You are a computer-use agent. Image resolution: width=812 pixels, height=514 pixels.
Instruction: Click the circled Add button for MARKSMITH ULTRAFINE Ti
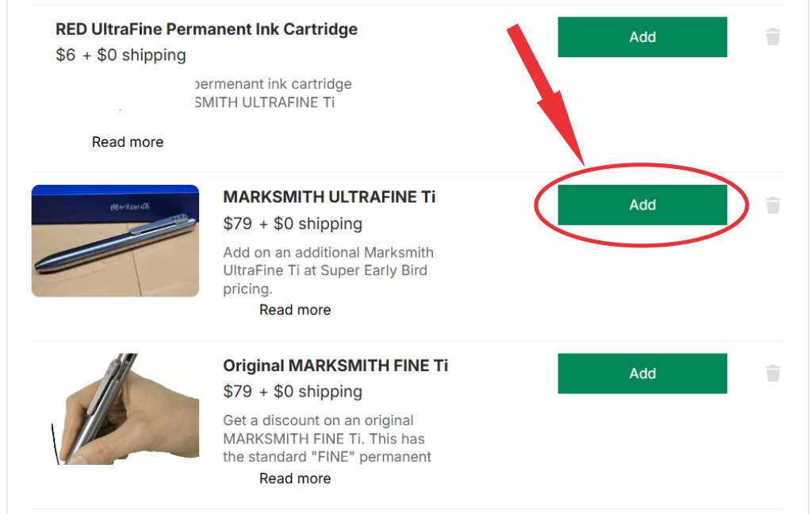642,205
